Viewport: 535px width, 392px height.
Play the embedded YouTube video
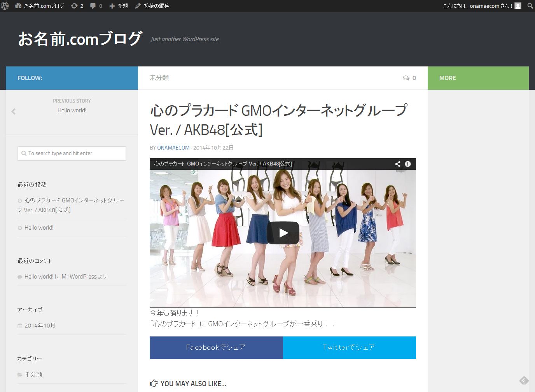pos(283,233)
